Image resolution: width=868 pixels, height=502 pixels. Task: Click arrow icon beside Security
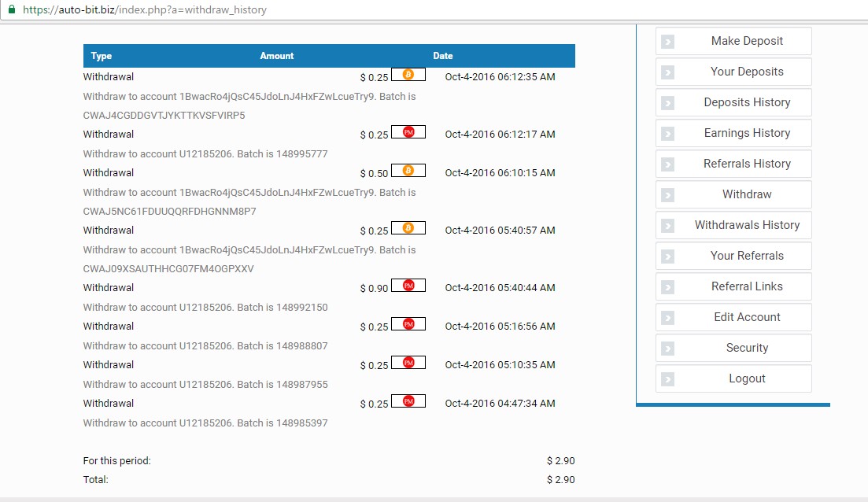667,349
